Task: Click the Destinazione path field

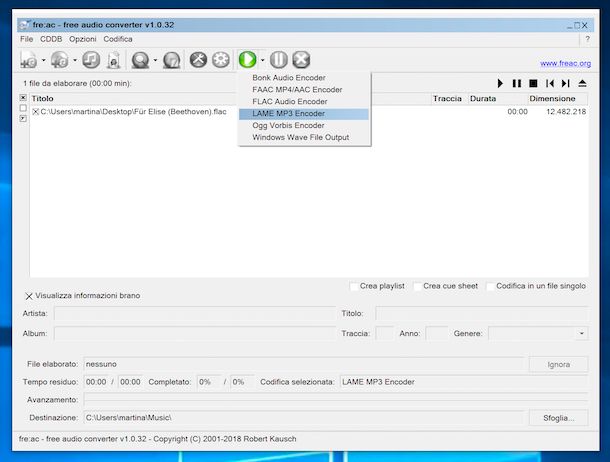Action: pos(303,418)
